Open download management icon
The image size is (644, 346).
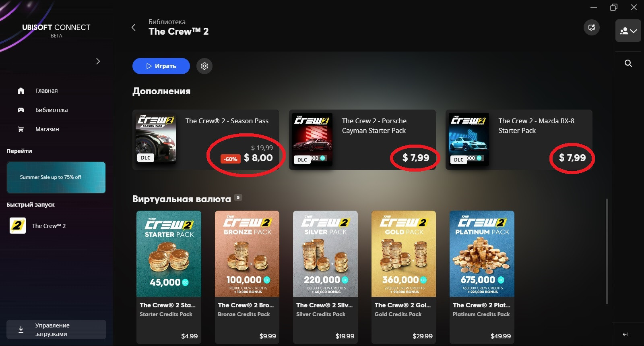coord(21,329)
